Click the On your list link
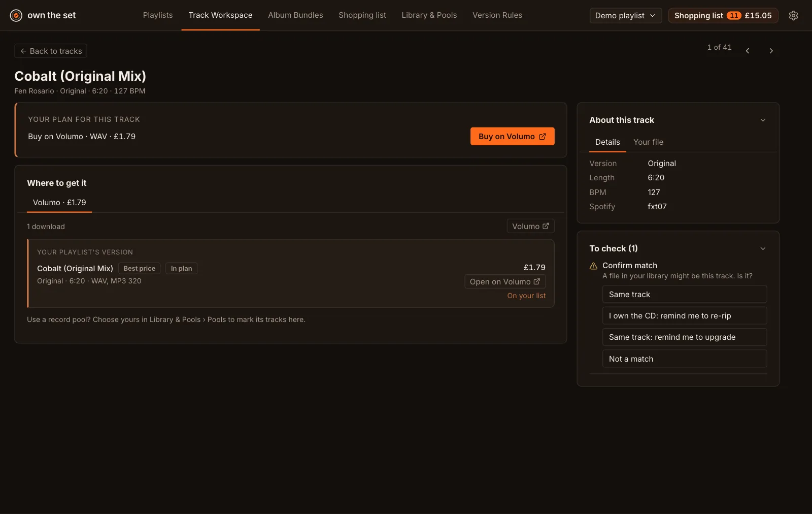Image resolution: width=812 pixels, height=514 pixels. click(x=526, y=296)
